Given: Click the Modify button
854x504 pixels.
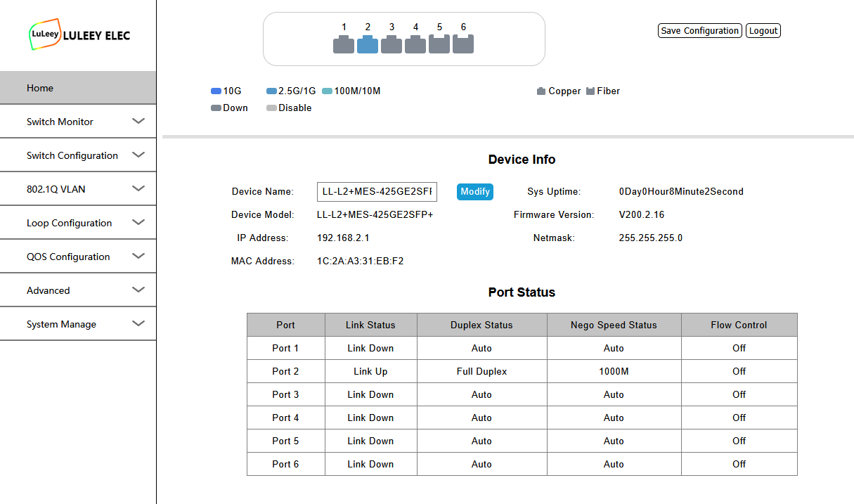Looking at the screenshot, I should [x=475, y=192].
